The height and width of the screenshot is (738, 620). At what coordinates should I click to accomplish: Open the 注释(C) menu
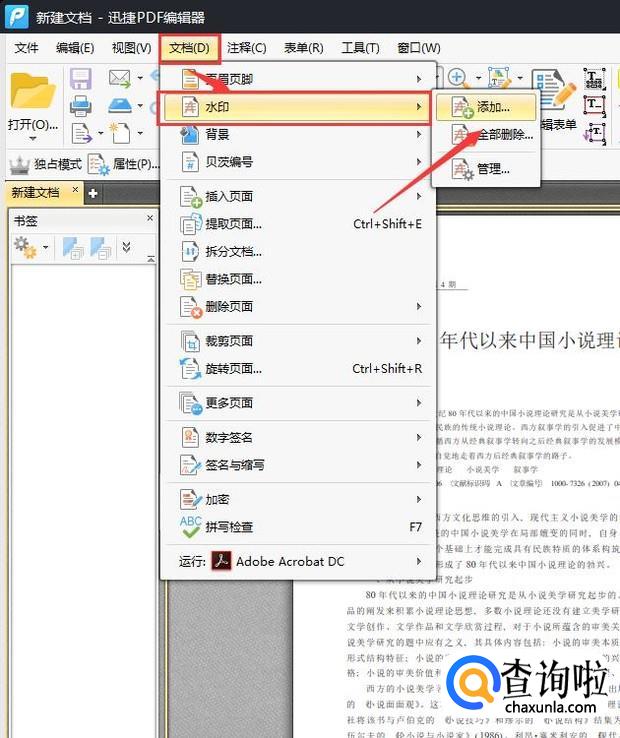tap(246, 48)
